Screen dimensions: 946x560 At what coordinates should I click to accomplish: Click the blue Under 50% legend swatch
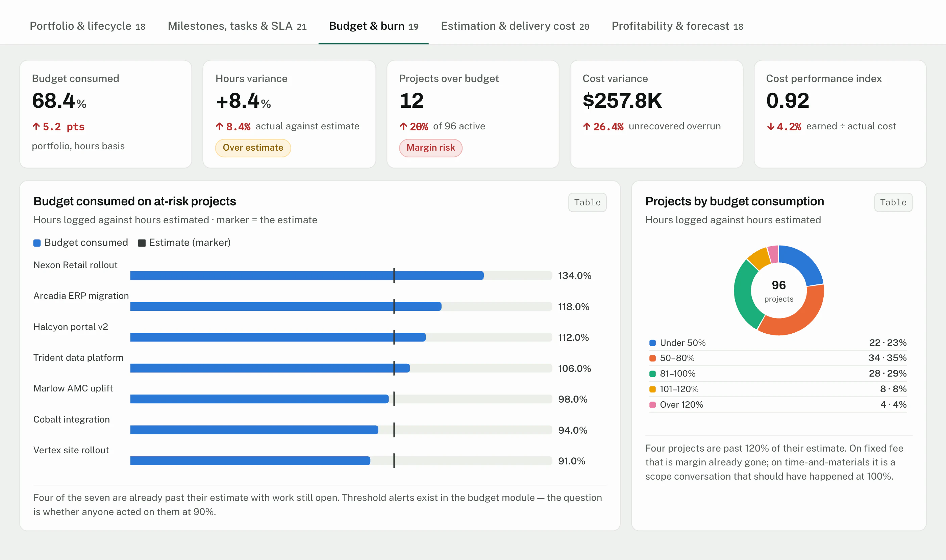[652, 342]
